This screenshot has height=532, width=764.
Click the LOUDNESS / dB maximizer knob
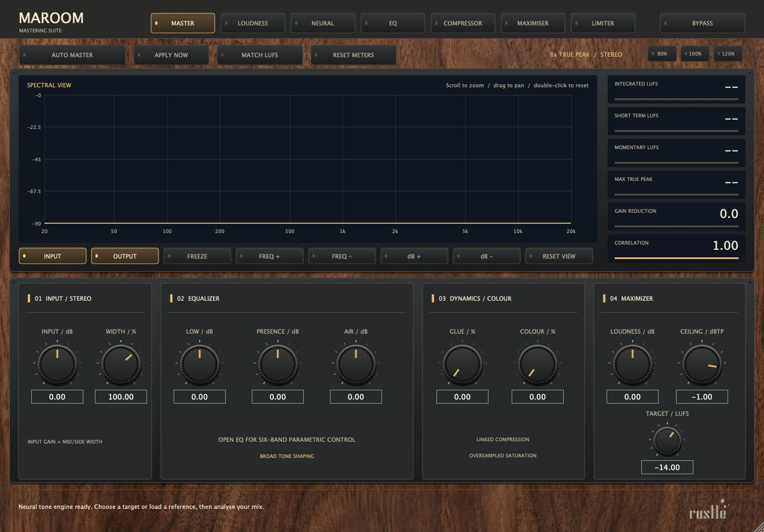click(x=633, y=365)
